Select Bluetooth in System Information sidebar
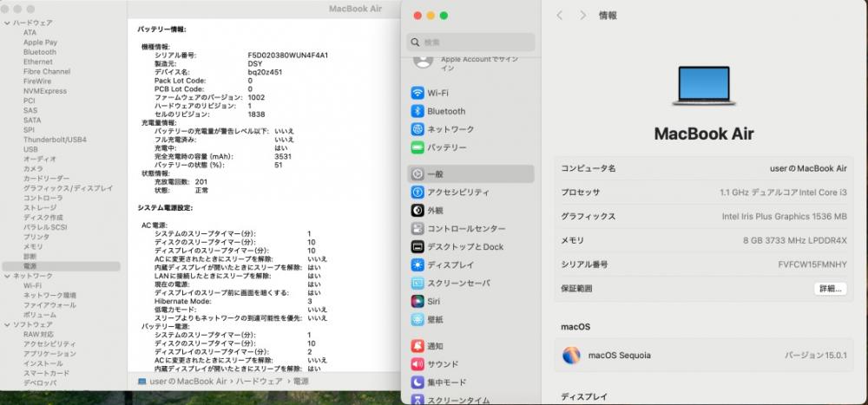This screenshot has height=405, width=868. pos(40,52)
